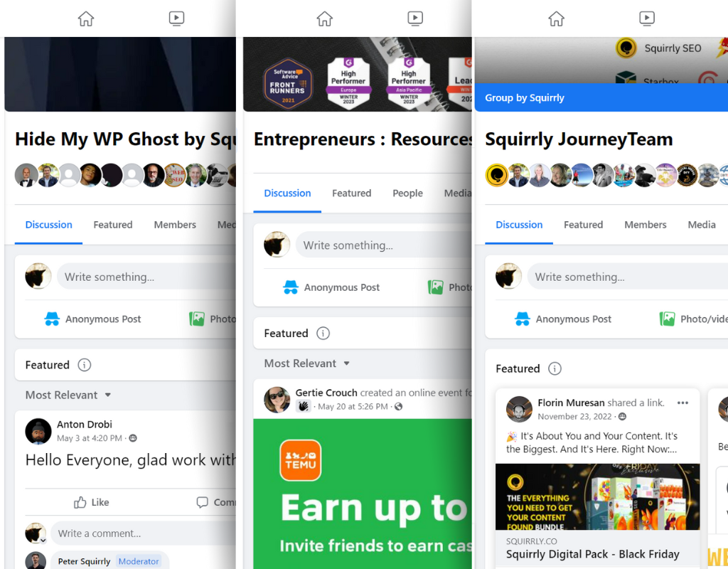Screen dimensions: 728x569
Task: Open Squirrly Digital Pack - Black Friday link
Action: click(592, 554)
